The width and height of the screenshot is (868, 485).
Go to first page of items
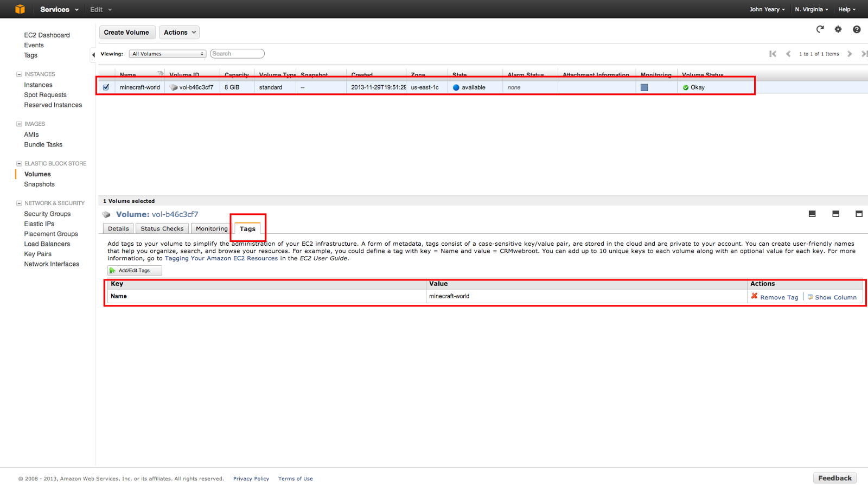tap(773, 54)
